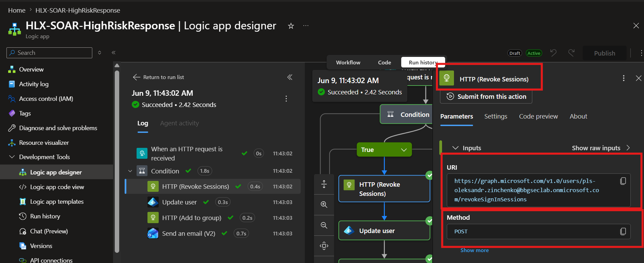Viewport: 644px width, 263px height.
Task: Click the HTTP trigger icon in the log
Action: pos(142,153)
